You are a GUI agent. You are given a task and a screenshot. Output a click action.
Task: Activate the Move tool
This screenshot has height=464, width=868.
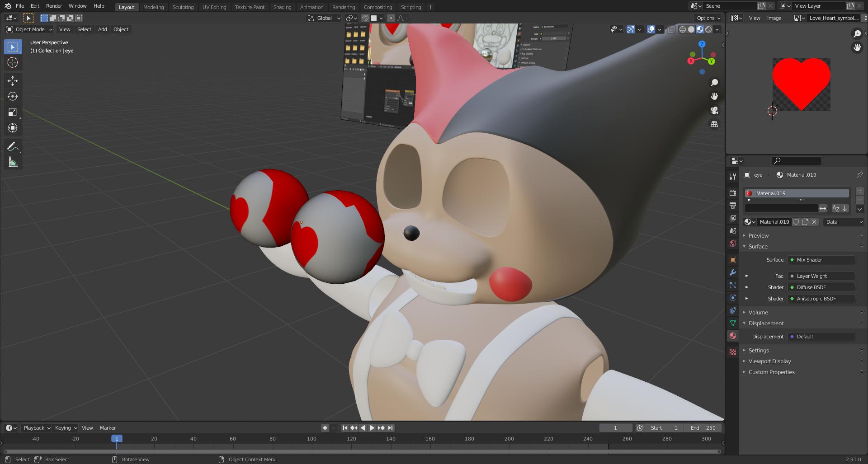point(13,81)
